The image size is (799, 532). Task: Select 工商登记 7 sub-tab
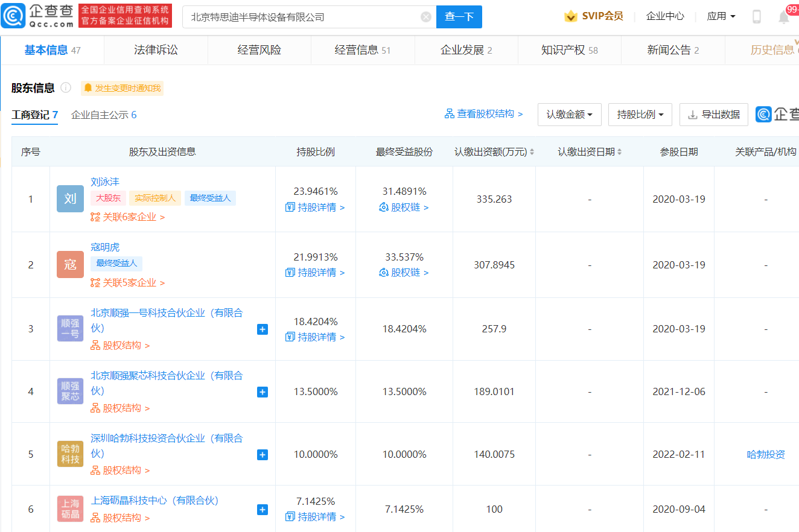click(x=34, y=115)
